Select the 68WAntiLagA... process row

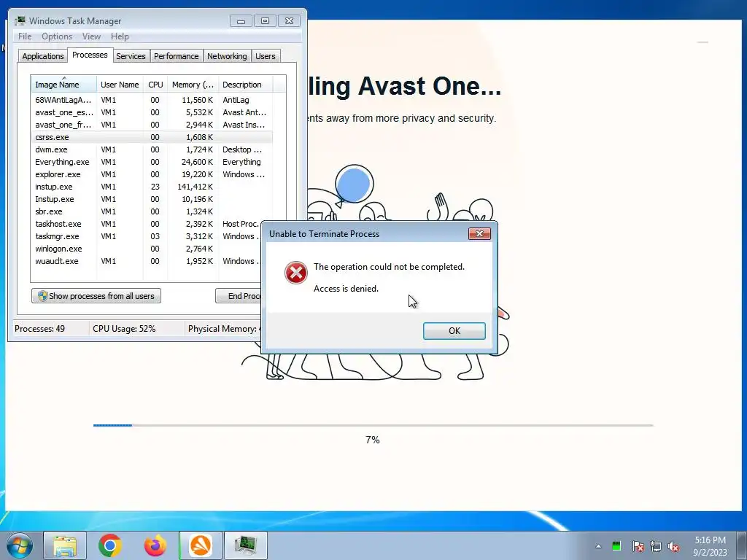[152, 100]
